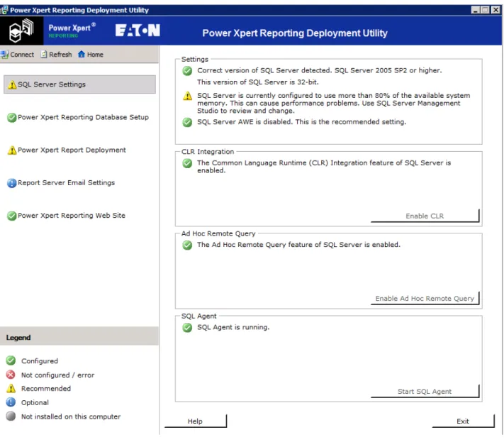504x447 pixels.
Task: Click the gray Not installed legend icon
Action: (x=11, y=416)
